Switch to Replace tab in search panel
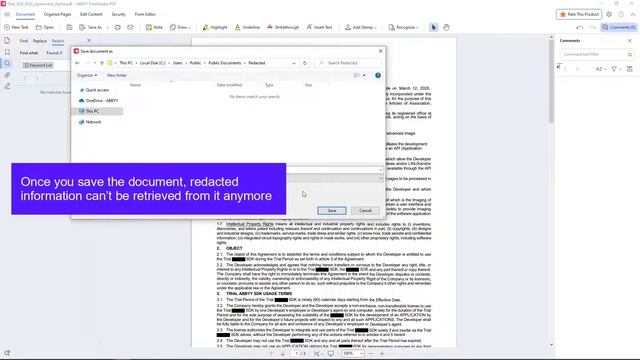This screenshot has height=360, width=640. [40, 41]
